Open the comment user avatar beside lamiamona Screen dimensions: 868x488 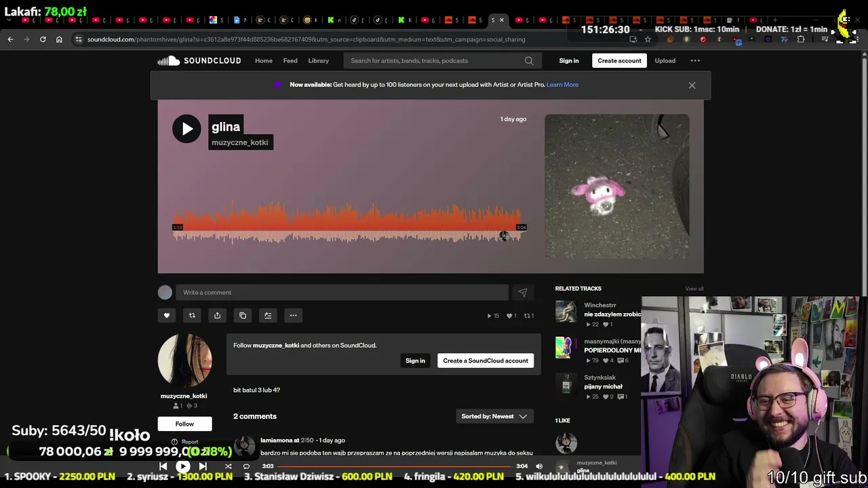(244, 446)
